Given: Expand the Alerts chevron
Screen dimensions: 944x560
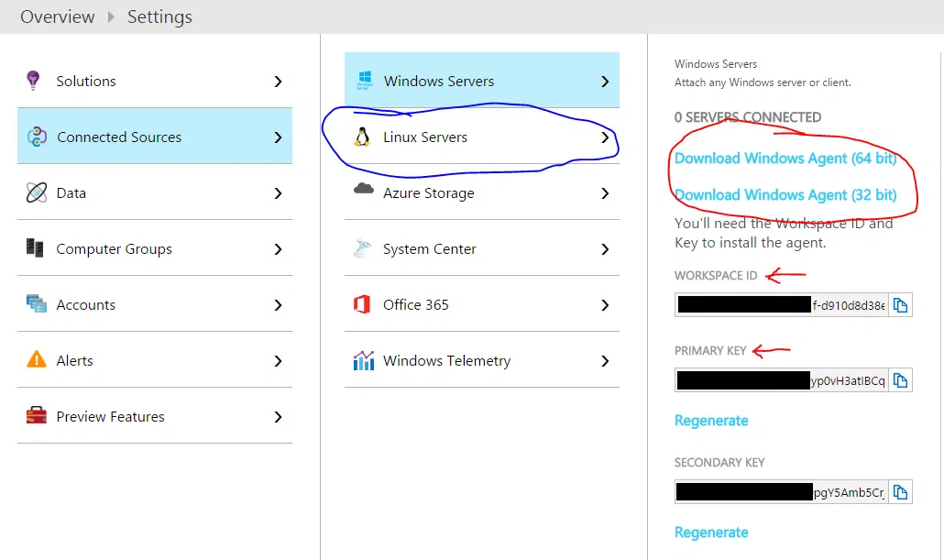Looking at the screenshot, I should 278,361.
